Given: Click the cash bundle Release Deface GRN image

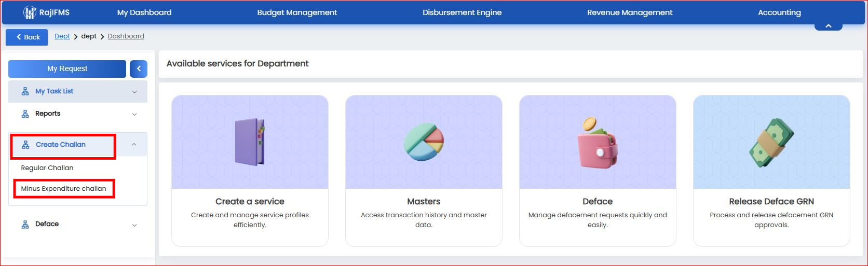Looking at the screenshot, I should point(771,142).
